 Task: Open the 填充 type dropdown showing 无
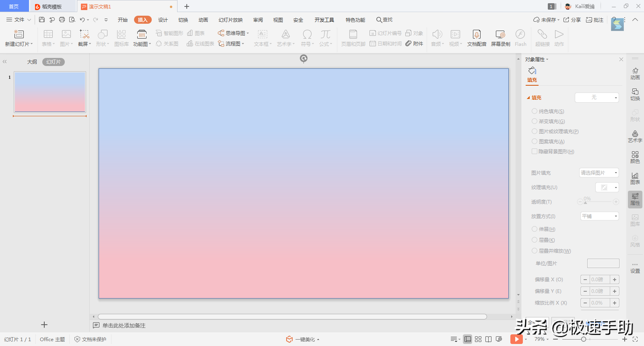point(597,97)
